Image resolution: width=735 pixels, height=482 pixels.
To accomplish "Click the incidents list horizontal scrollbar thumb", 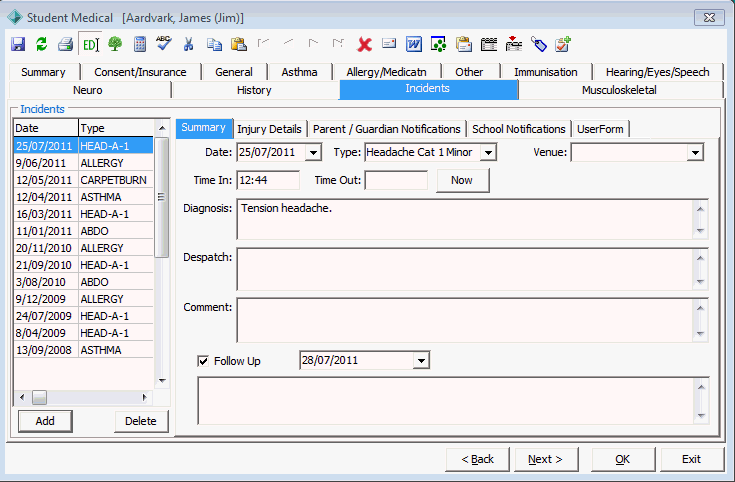I will 39,398.
